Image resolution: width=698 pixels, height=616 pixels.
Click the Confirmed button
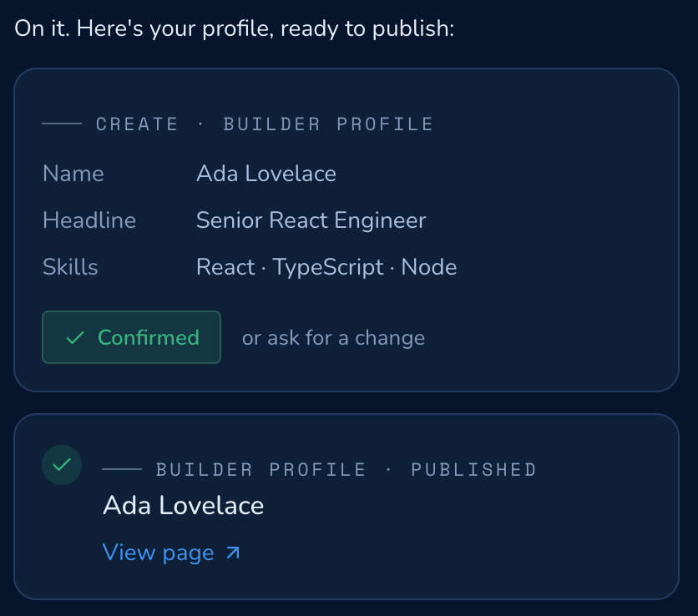131,337
